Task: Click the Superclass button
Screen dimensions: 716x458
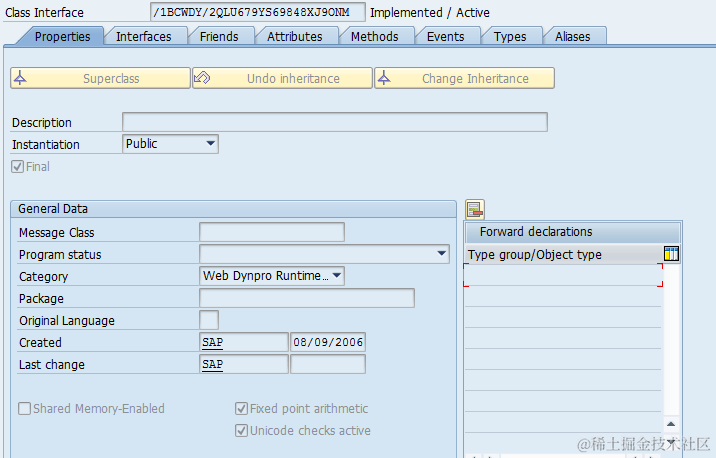Action: (100, 78)
